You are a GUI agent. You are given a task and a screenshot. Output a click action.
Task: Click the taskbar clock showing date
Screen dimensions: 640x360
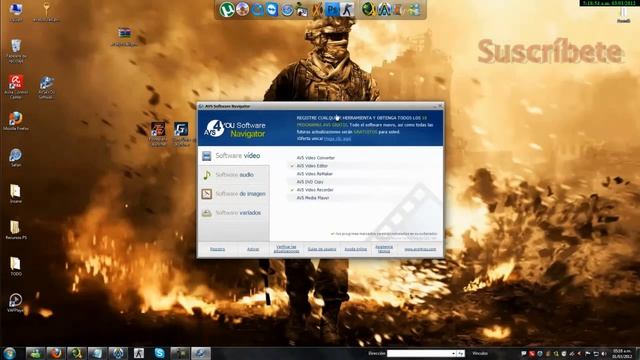pyautogui.click(x=622, y=353)
